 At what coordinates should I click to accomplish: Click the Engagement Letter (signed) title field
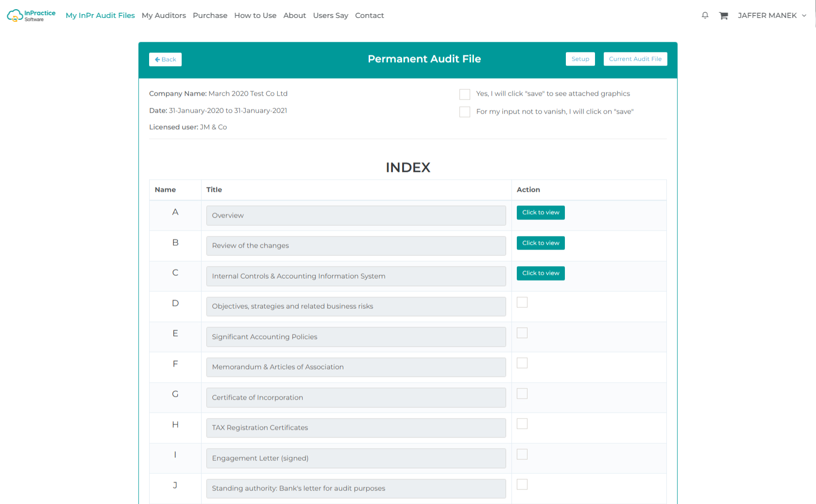tap(356, 458)
